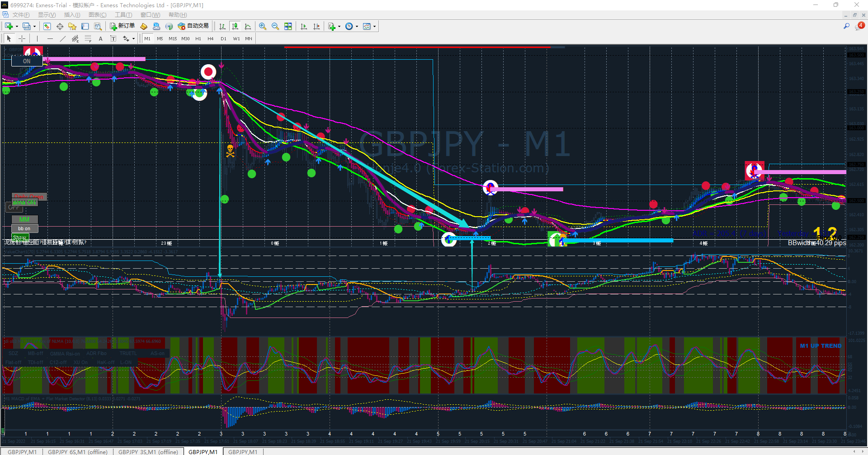Open the 插入(I) menu

tap(72, 15)
